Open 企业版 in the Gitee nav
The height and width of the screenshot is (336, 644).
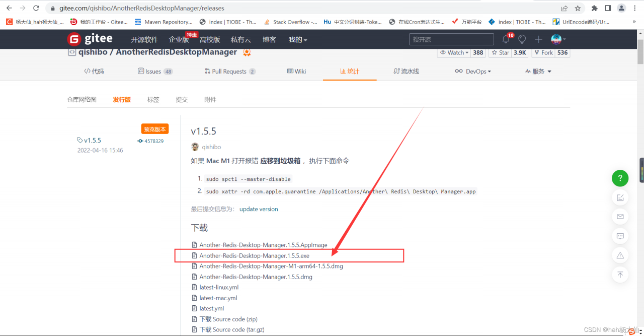tap(179, 39)
